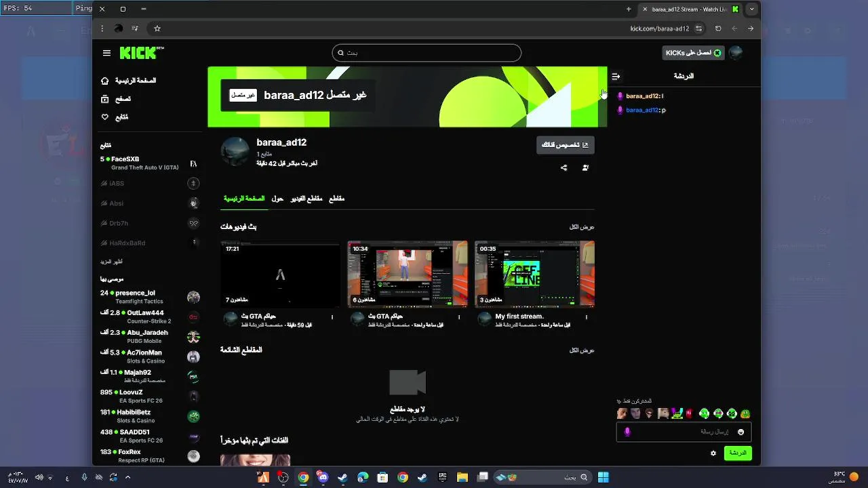
Task: Bookmark page with star icon
Action: click(157, 28)
